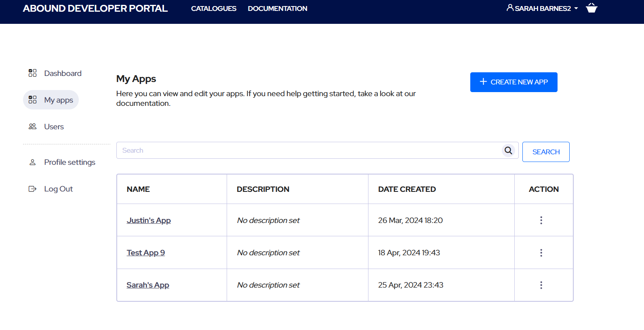Focus the Search input field
644x330 pixels.
307,150
